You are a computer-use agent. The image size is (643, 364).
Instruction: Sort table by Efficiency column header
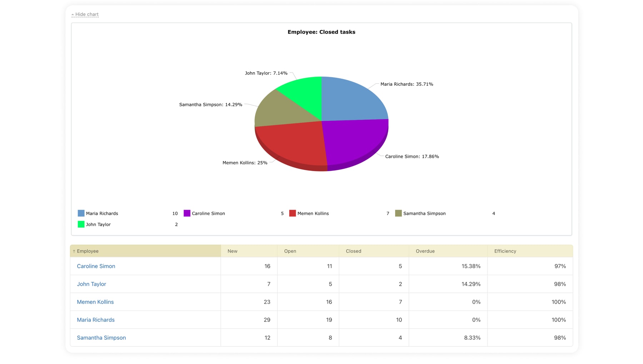pyautogui.click(x=505, y=251)
